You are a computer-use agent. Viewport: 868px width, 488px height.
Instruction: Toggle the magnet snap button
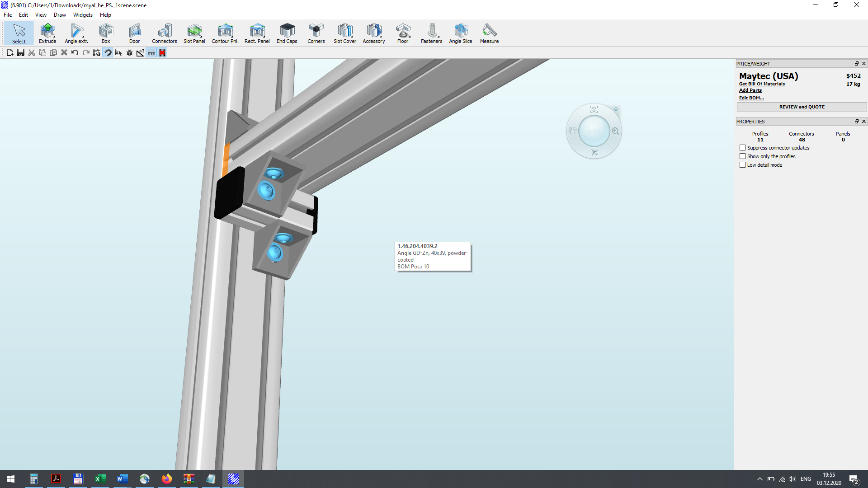pyautogui.click(x=108, y=53)
